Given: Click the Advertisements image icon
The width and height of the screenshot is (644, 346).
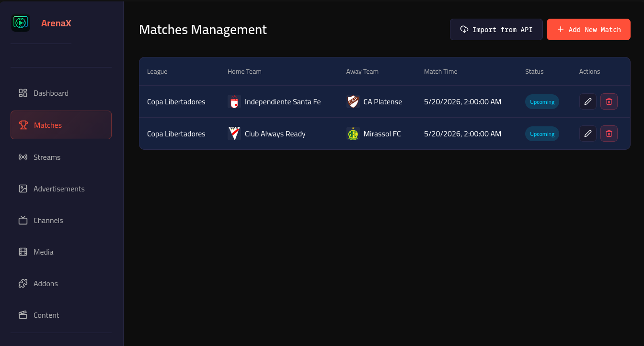Looking at the screenshot, I should click(23, 189).
